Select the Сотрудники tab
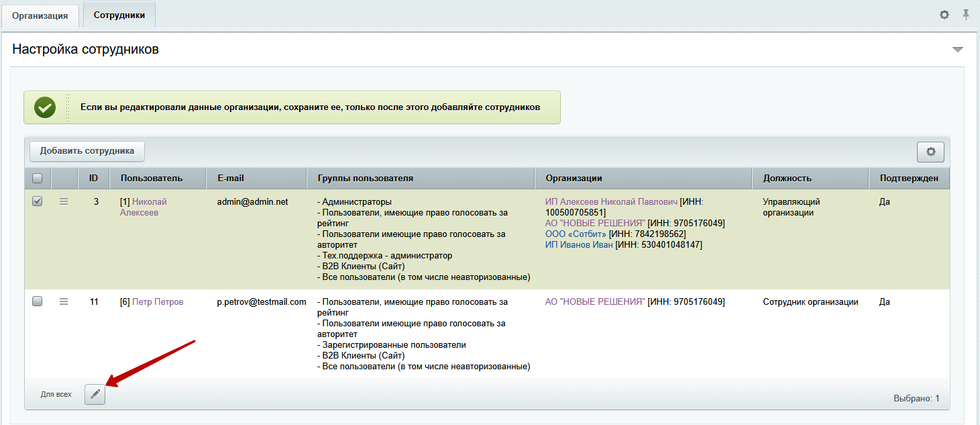The height and width of the screenshot is (425, 980). (x=119, y=15)
